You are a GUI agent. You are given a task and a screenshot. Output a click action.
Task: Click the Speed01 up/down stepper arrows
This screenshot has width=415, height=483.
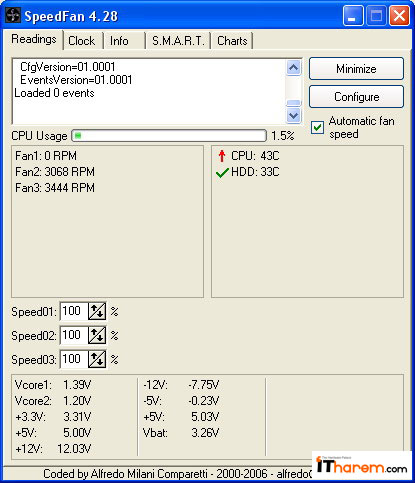point(97,311)
